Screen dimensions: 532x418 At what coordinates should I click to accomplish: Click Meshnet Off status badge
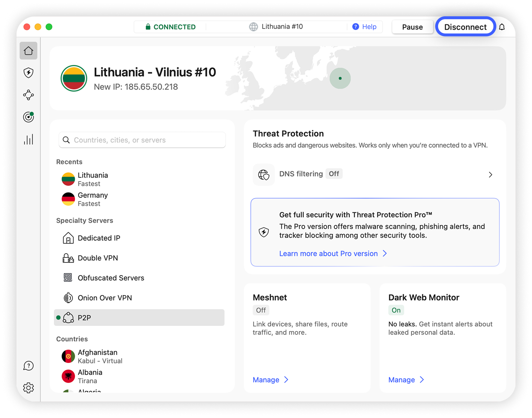(261, 310)
